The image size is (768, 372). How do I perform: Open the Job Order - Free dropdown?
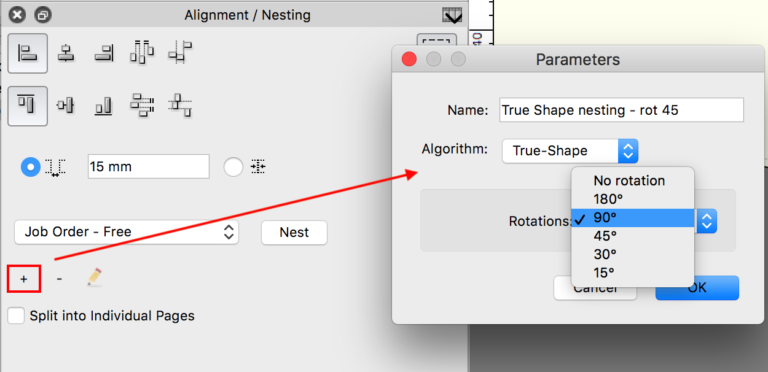click(126, 232)
